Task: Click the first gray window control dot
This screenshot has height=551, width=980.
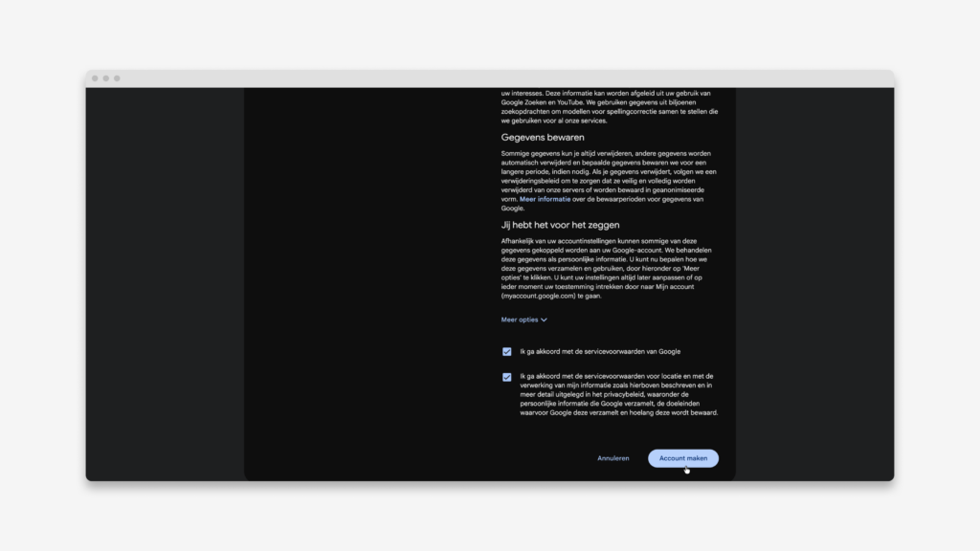Action: point(95,78)
